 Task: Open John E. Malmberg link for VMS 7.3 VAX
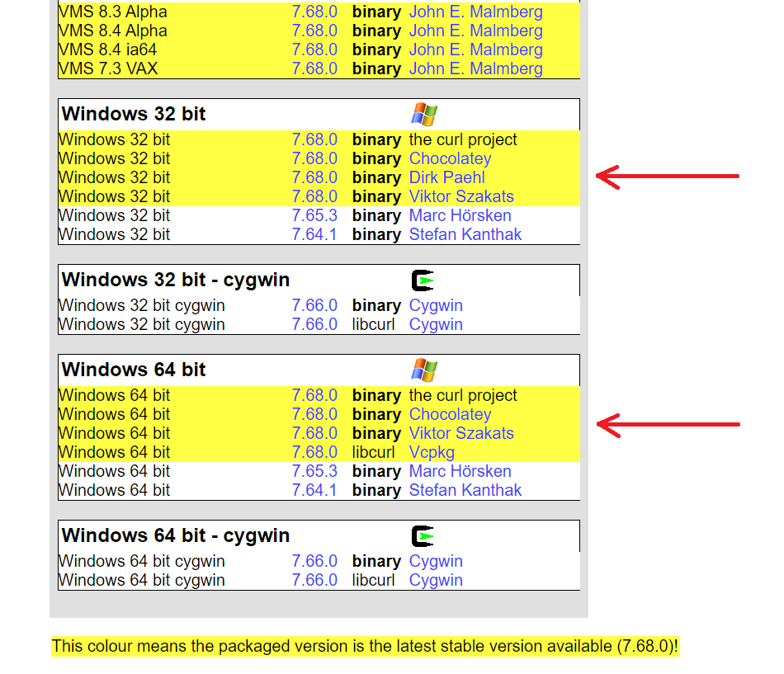pyautogui.click(x=475, y=68)
